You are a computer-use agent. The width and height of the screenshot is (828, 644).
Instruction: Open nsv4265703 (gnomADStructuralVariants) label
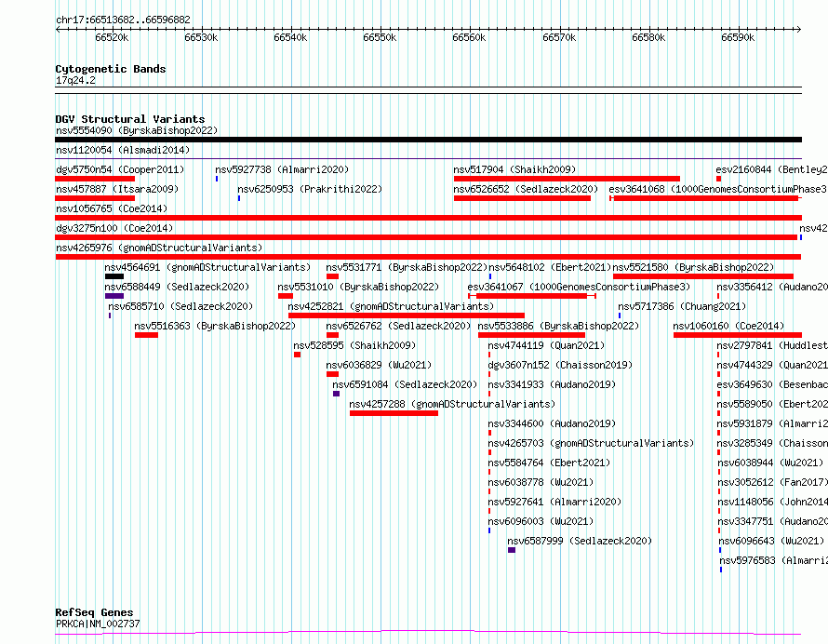(x=591, y=443)
